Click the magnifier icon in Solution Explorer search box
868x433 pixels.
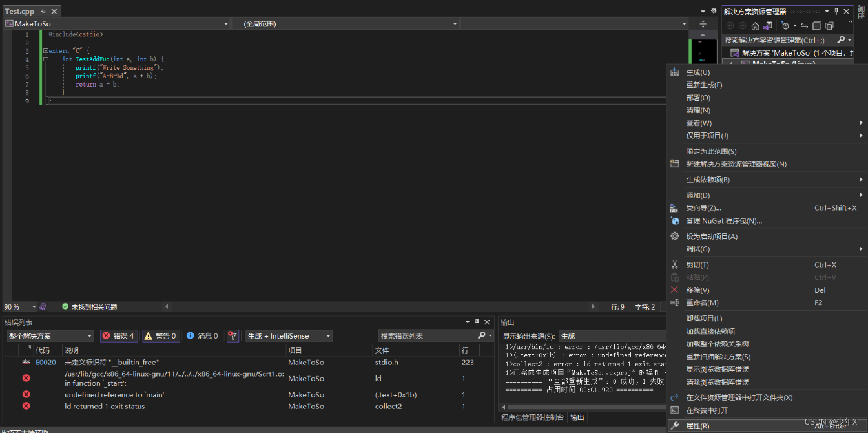pos(841,39)
